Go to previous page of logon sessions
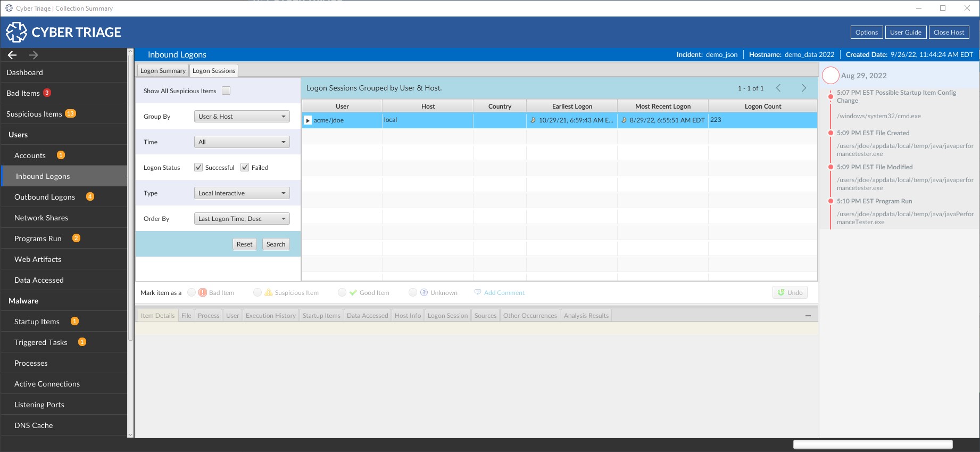 [778, 88]
